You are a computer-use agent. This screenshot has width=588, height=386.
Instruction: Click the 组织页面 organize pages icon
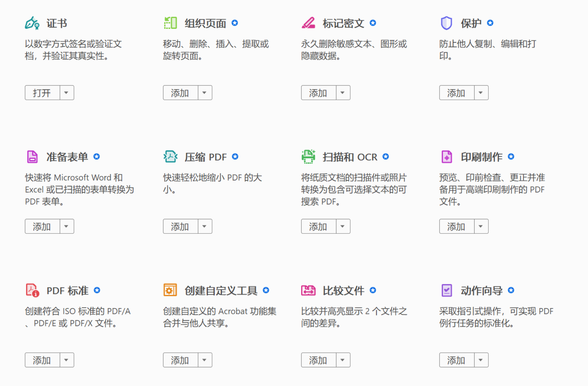click(x=170, y=23)
